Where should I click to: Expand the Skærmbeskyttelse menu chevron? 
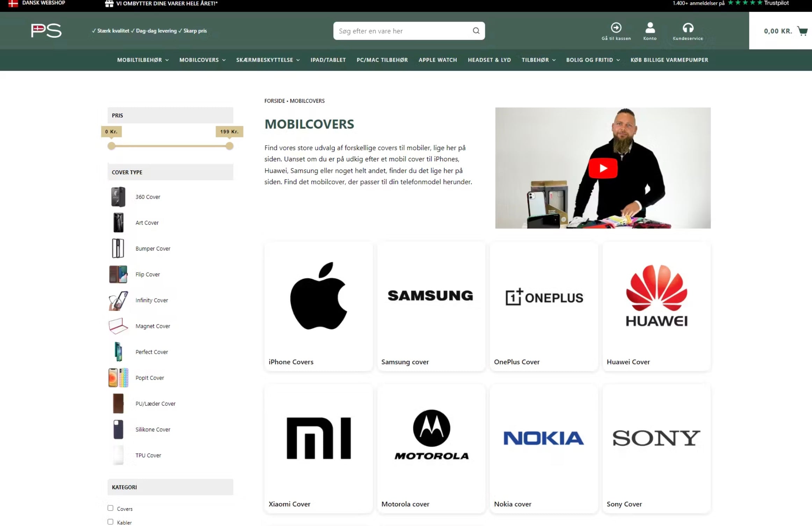[298, 60]
